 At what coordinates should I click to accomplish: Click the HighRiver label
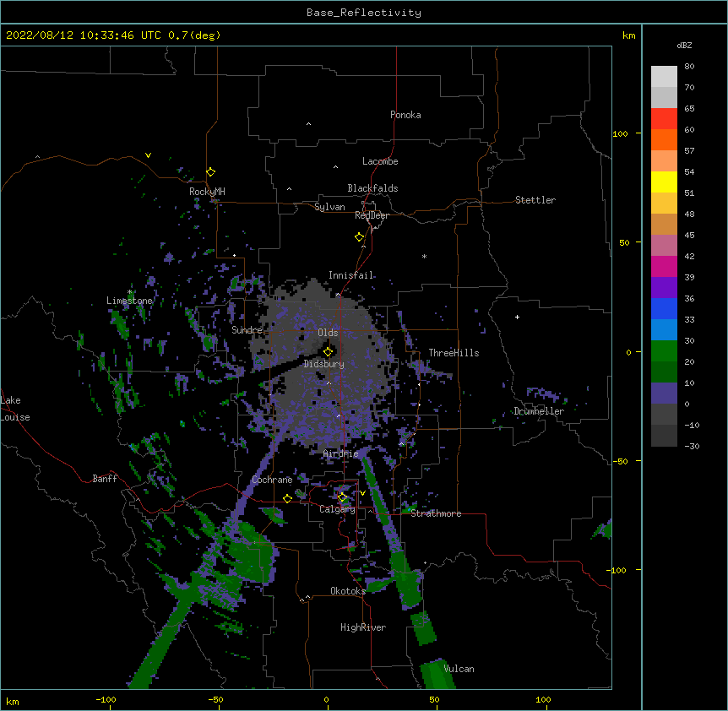(363, 627)
